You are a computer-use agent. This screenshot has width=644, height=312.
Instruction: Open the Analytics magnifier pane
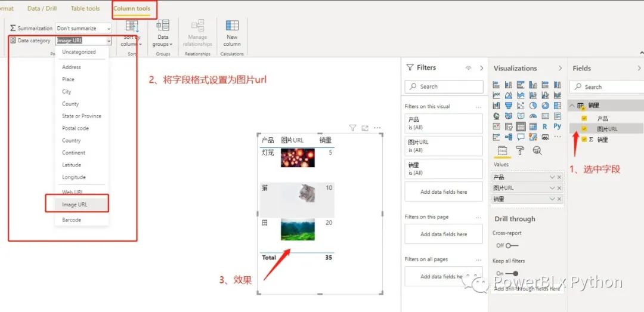(537, 150)
